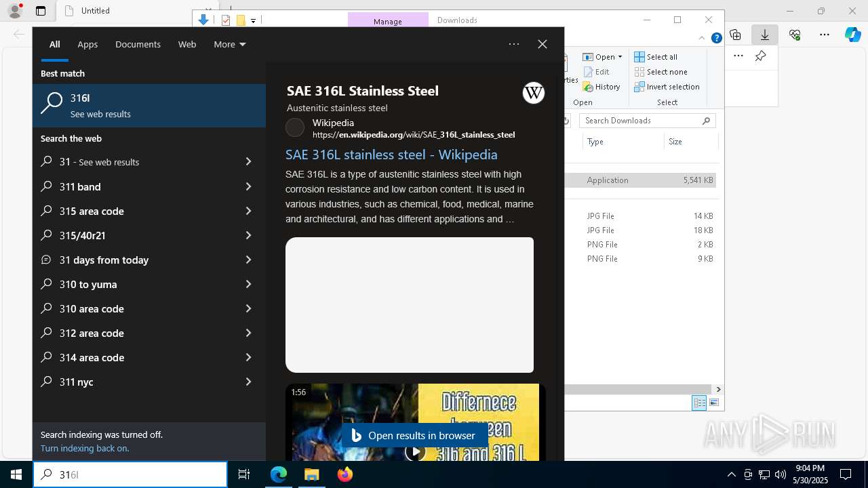Launch Firefox from taskbar
Screen dimensions: 868x488
click(345, 474)
